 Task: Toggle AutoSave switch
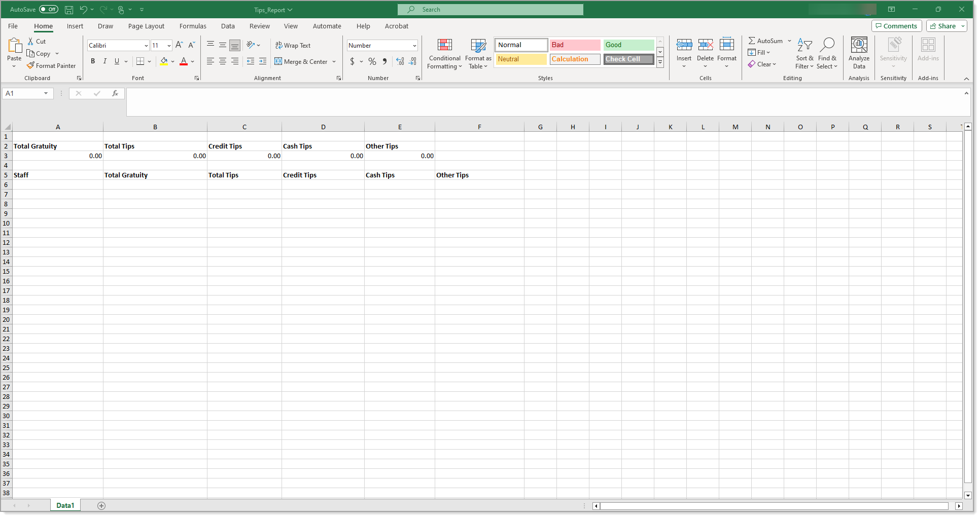49,10
